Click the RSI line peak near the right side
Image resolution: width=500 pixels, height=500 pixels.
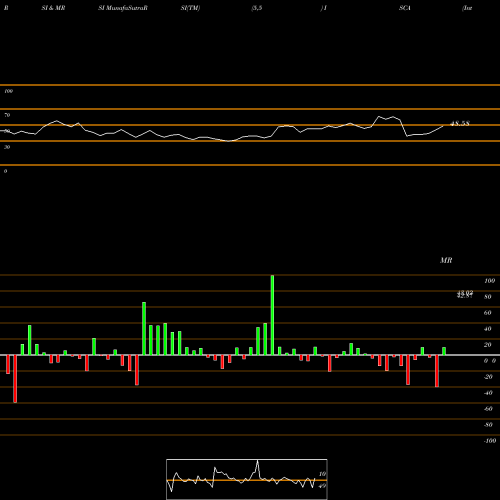coord(379,116)
